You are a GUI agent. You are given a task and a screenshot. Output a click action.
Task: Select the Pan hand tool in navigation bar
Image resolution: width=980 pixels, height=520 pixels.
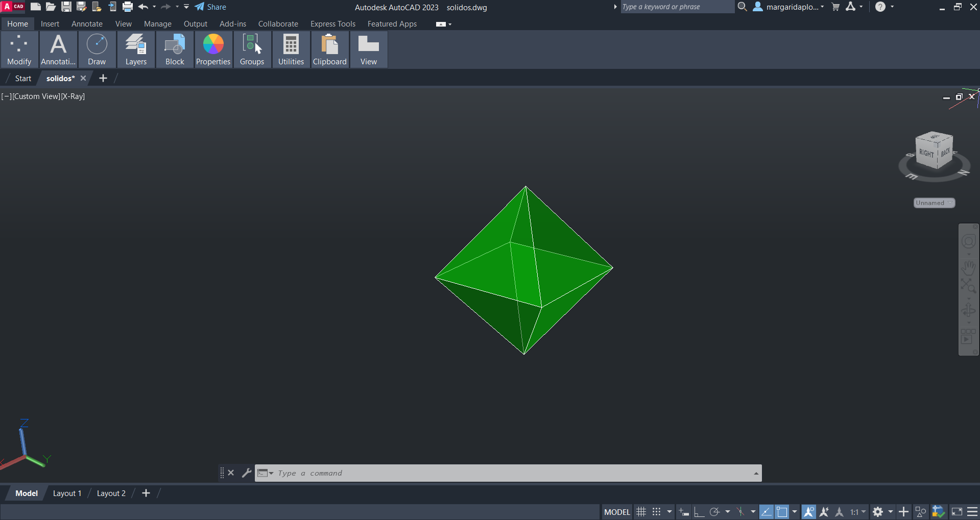point(968,267)
